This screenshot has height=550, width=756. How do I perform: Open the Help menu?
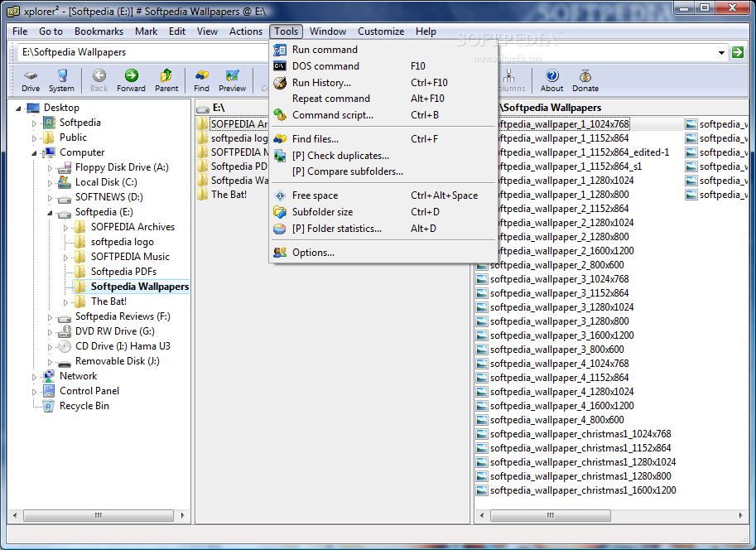(x=426, y=31)
